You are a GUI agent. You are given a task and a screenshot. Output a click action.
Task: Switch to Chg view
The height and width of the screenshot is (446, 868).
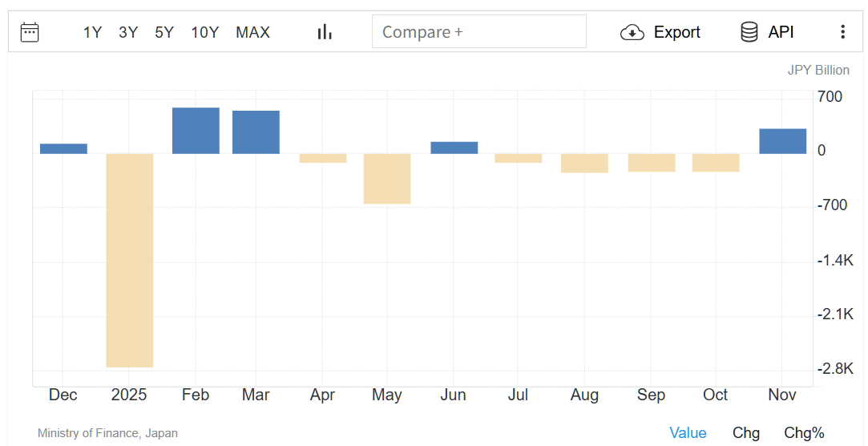(745, 433)
